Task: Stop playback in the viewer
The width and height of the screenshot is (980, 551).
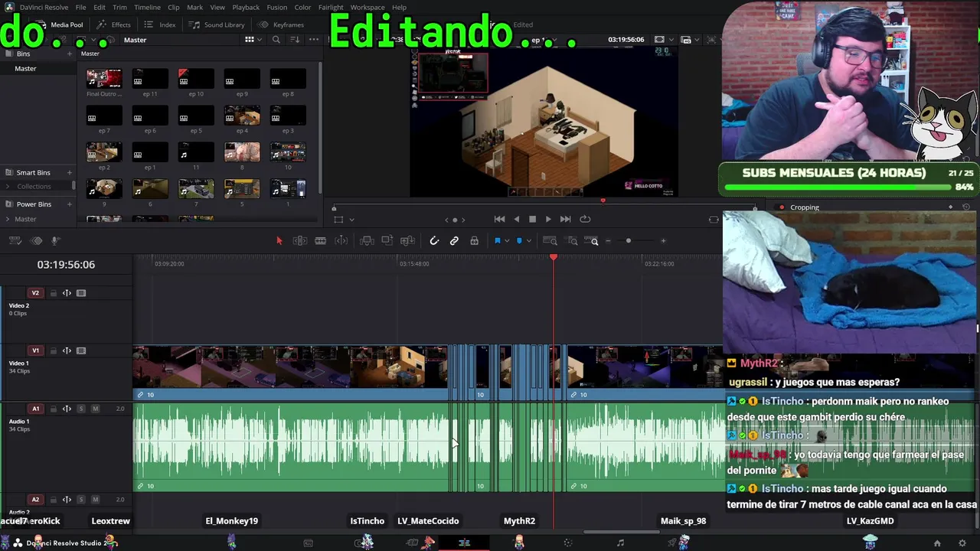Action: coord(533,219)
